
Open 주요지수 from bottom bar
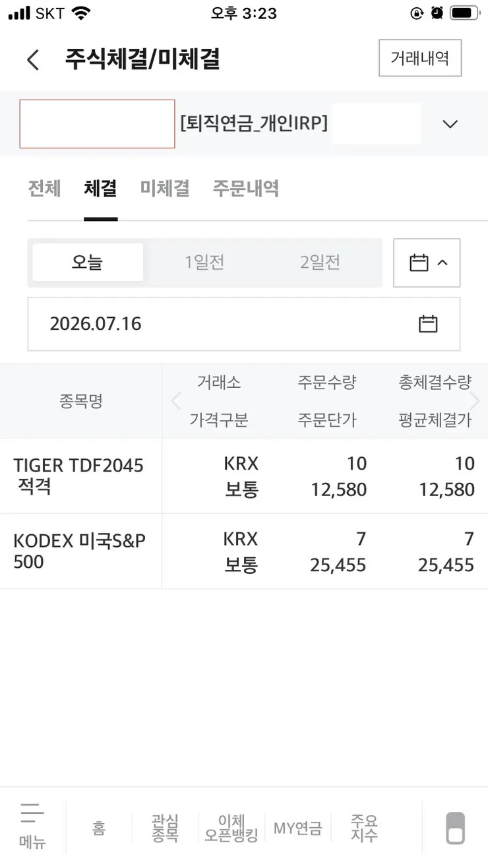coord(364,828)
